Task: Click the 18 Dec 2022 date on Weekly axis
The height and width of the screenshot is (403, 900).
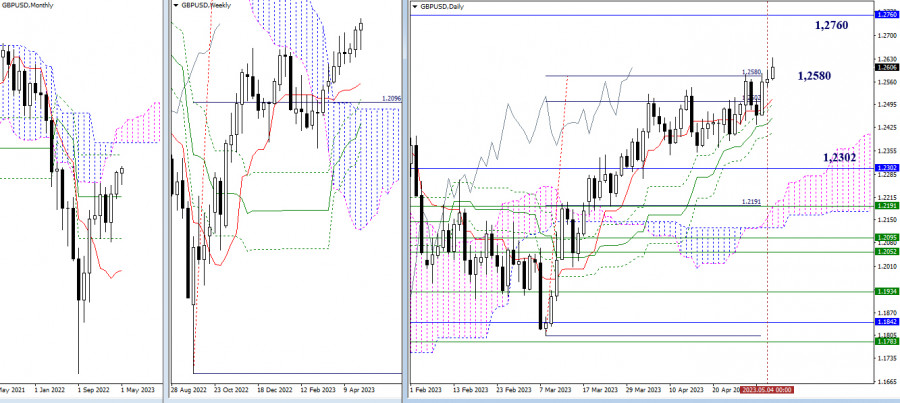Action: 276,389
